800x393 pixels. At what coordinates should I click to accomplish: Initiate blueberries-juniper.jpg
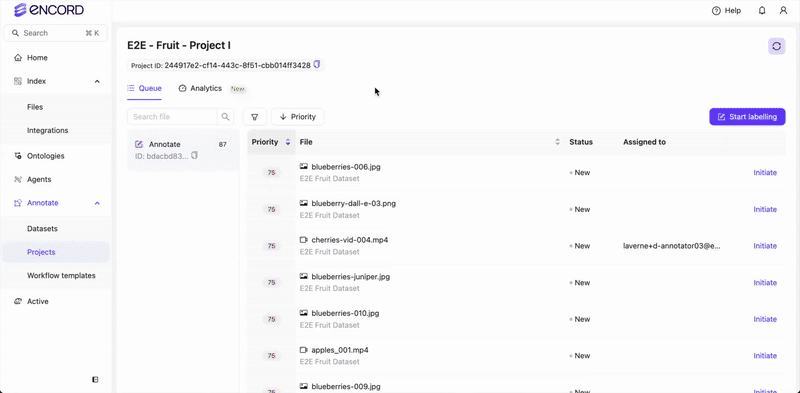click(x=765, y=283)
